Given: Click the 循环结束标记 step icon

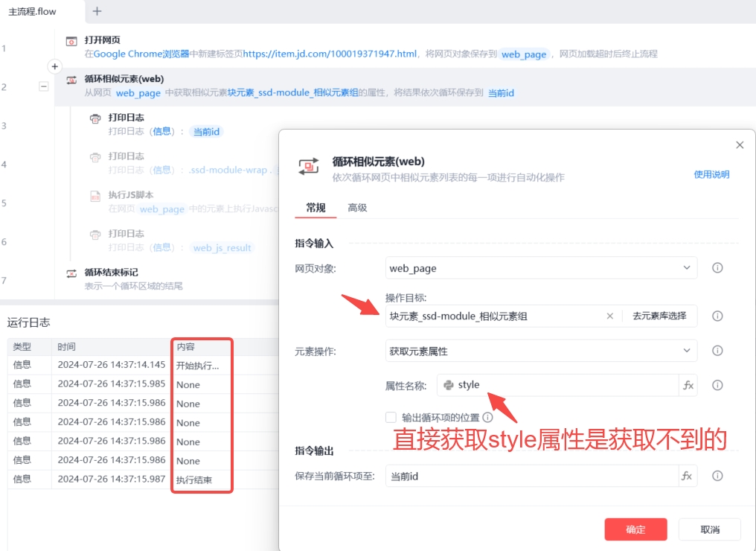Looking at the screenshot, I should (x=71, y=273).
